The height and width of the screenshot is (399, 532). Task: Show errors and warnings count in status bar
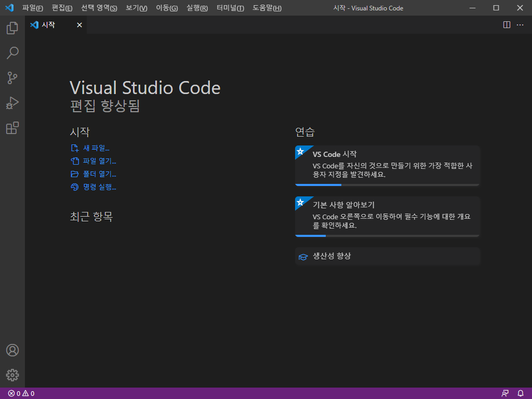coord(21,393)
